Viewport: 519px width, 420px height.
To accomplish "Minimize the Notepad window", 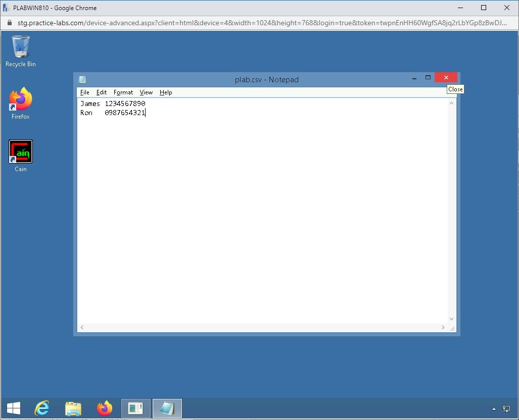I will [x=414, y=78].
